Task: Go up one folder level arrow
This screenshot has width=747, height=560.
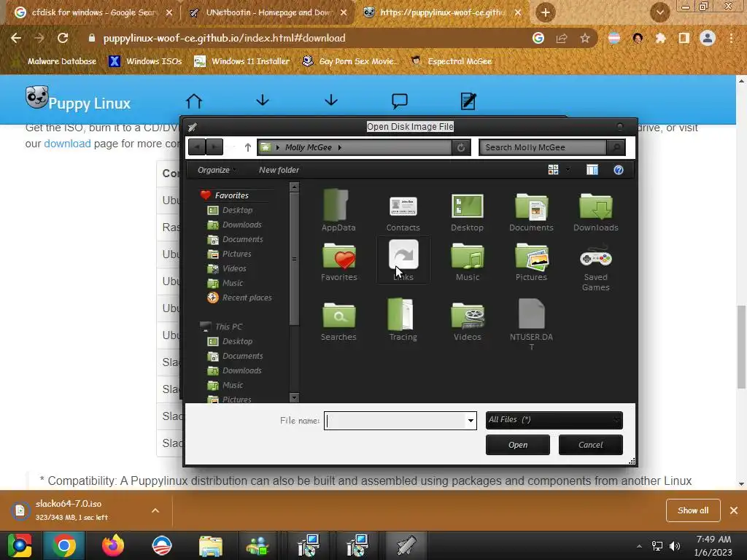Action: (x=247, y=147)
